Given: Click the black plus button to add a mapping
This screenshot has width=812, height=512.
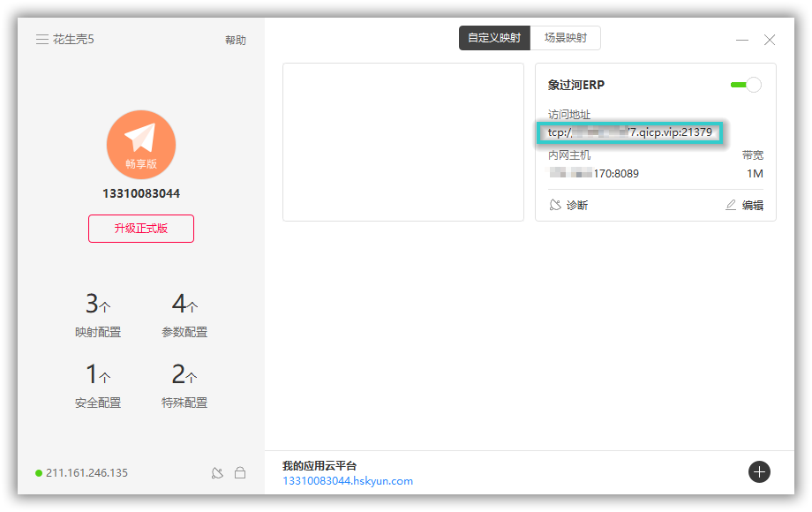Looking at the screenshot, I should pos(759,471).
